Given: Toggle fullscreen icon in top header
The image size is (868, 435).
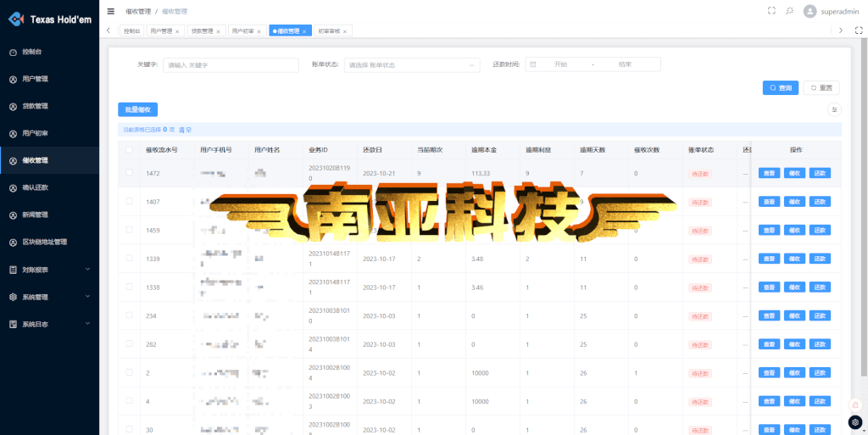Looking at the screenshot, I should [771, 10].
